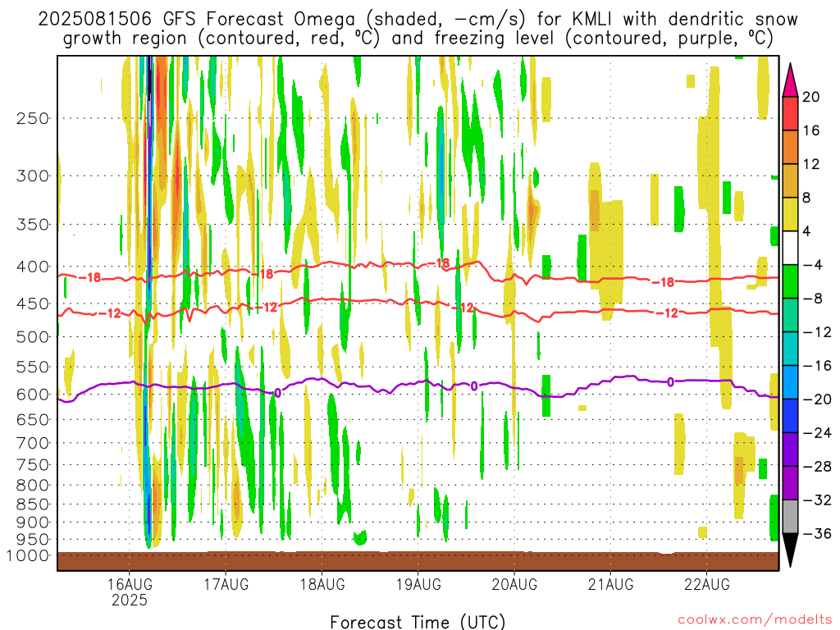Click the title line starting 'growth region'

coord(418,39)
